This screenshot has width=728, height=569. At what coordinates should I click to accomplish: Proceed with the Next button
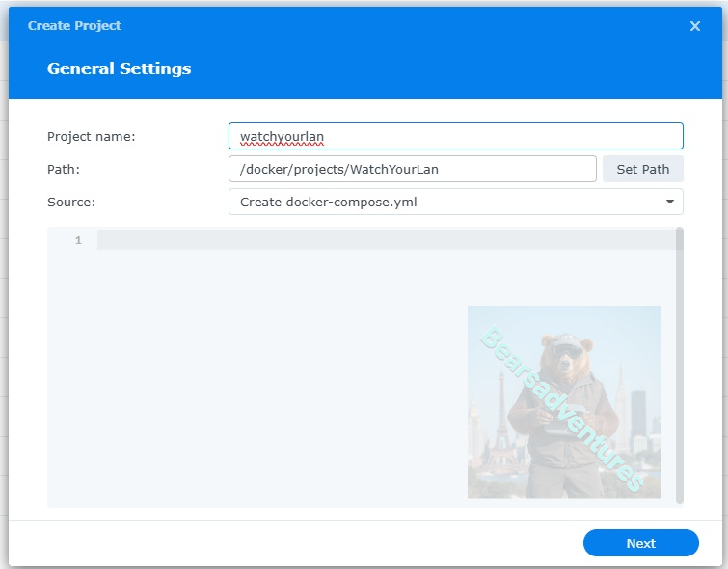(640, 543)
